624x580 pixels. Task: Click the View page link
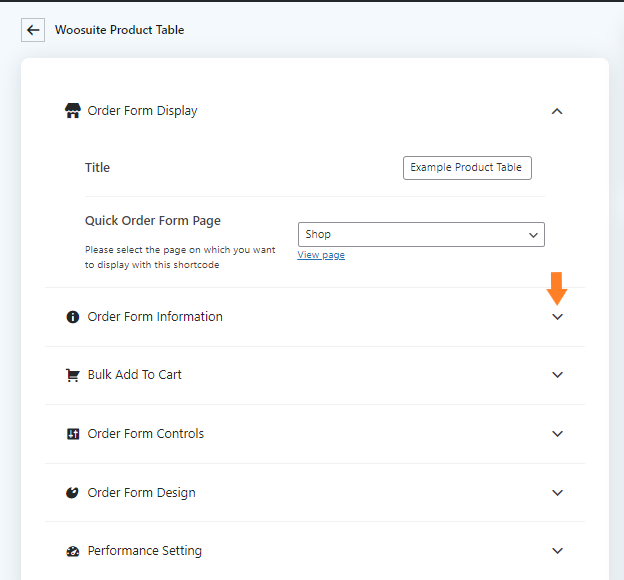[x=321, y=255]
